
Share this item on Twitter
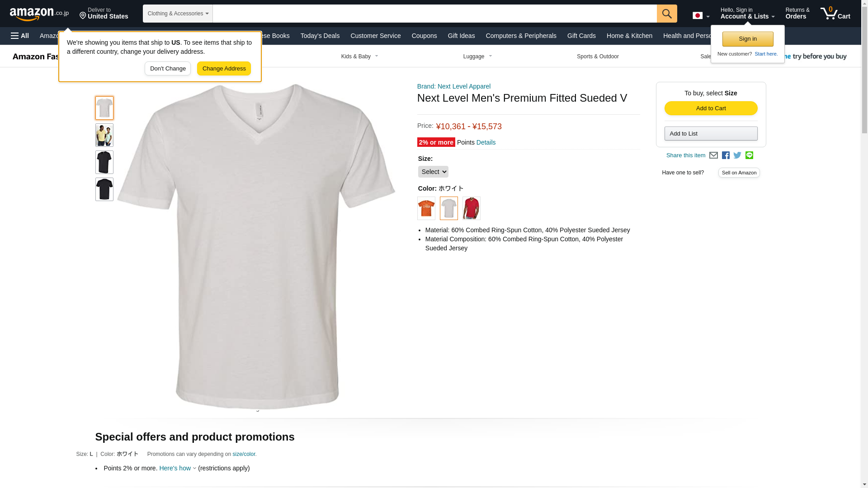(x=737, y=155)
